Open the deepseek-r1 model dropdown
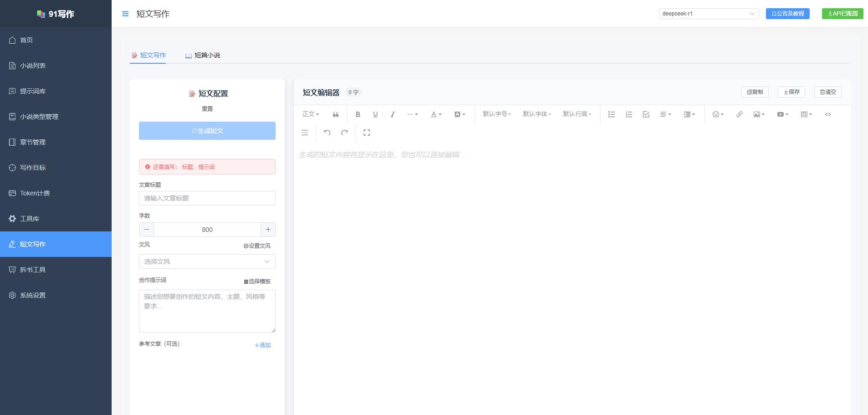 (709, 14)
